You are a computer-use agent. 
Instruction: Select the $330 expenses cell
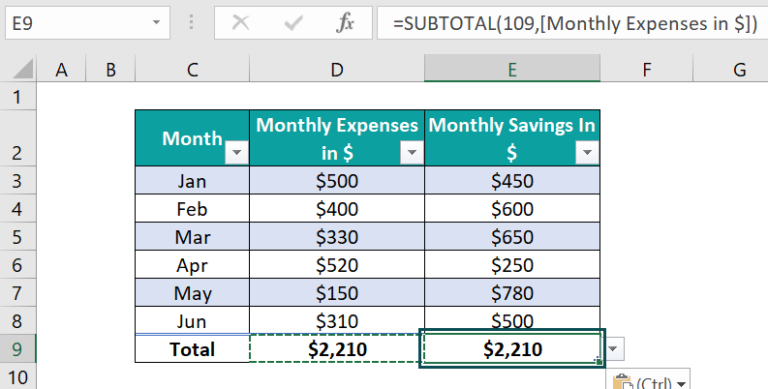[x=337, y=237]
